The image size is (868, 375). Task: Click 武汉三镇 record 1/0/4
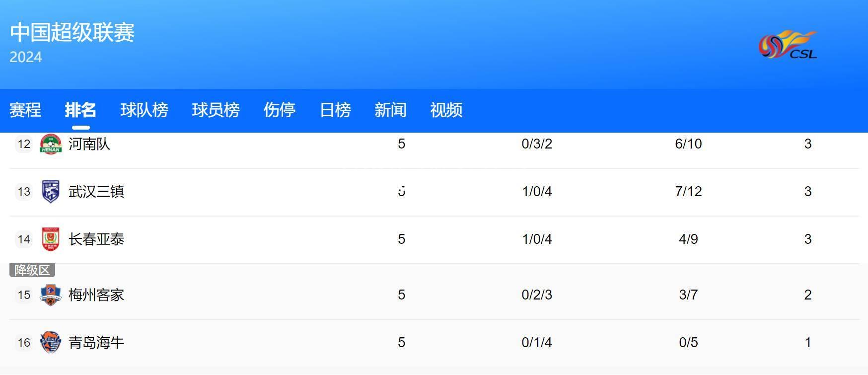click(537, 192)
